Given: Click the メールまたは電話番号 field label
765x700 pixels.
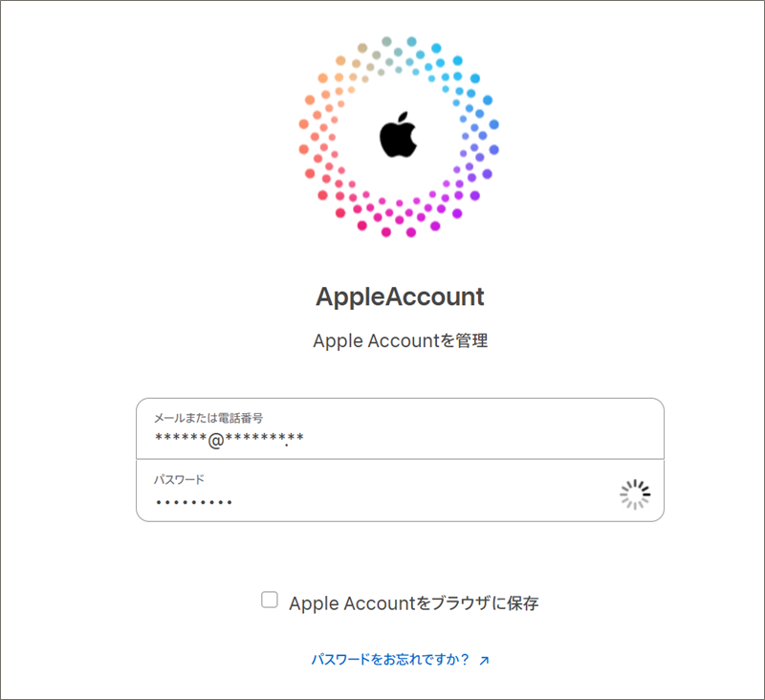Looking at the screenshot, I should 208,418.
